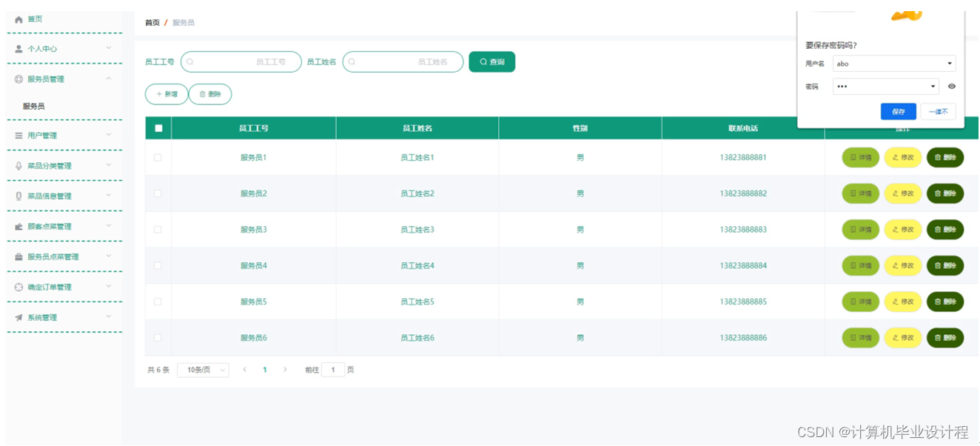Viewport: 980px width, 446px height.
Task: Expand the 个人中心 menu chevron
Action: click(109, 48)
